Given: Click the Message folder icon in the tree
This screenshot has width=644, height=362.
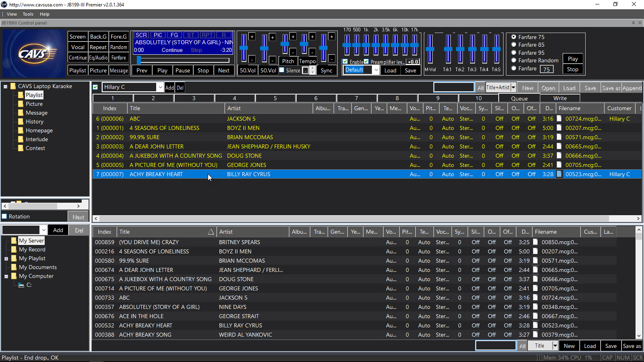Looking at the screenshot, I should click(x=21, y=113).
